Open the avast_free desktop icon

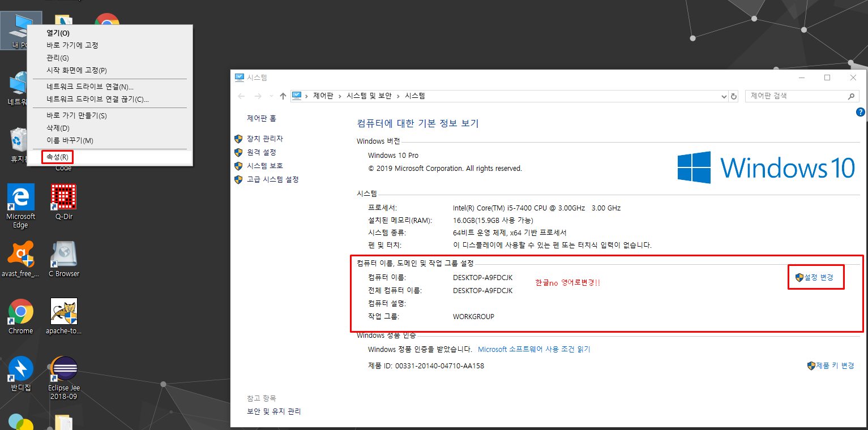click(21, 260)
